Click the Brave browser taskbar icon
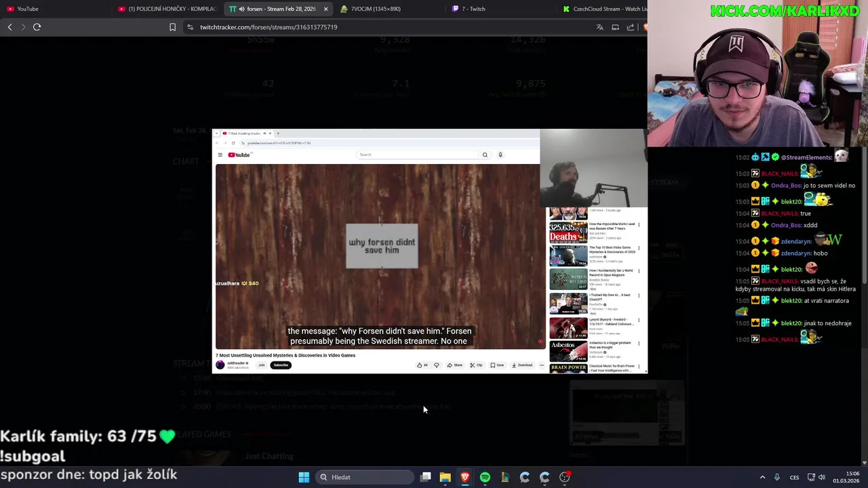 click(465, 477)
